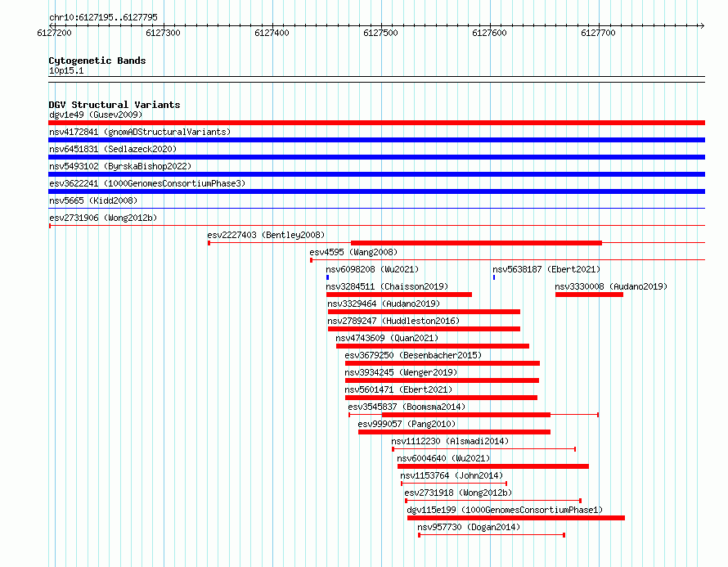Click the DGV Structural Variants track title
This screenshot has height=567, width=728.
coord(115,105)
